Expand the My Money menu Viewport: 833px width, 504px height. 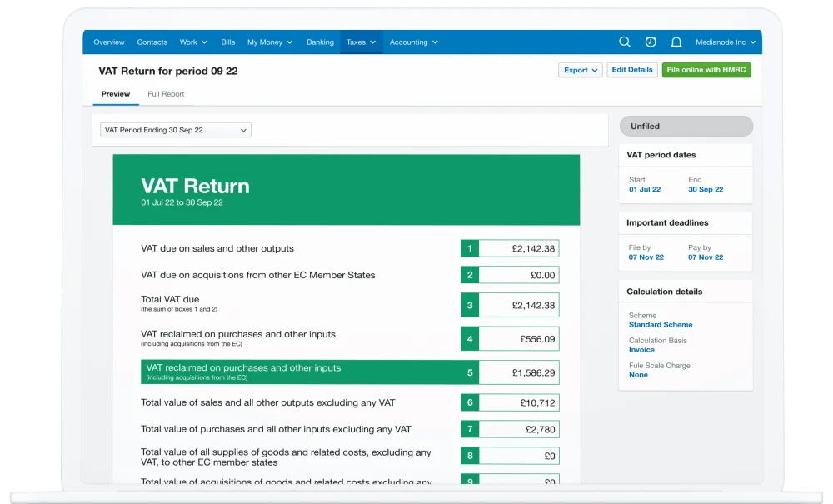pyautogui.click(x=269, y=42)
